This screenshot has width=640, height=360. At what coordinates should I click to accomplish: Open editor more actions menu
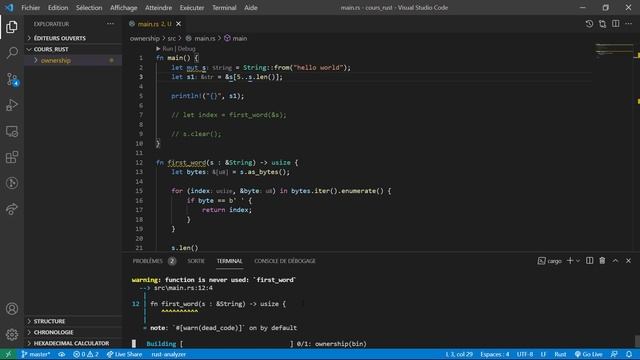tap(629, 24)
